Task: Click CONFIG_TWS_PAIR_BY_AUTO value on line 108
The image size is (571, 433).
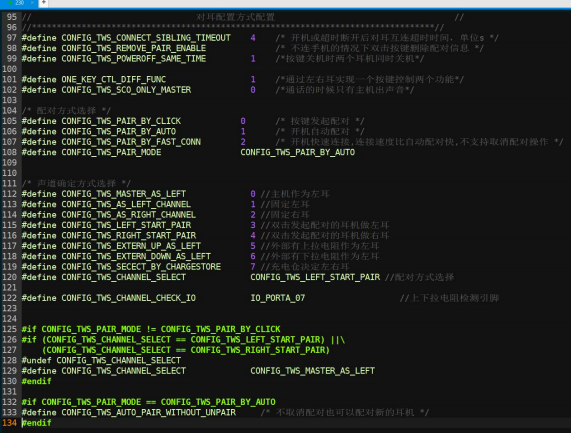Action: [x=298, y=152]
